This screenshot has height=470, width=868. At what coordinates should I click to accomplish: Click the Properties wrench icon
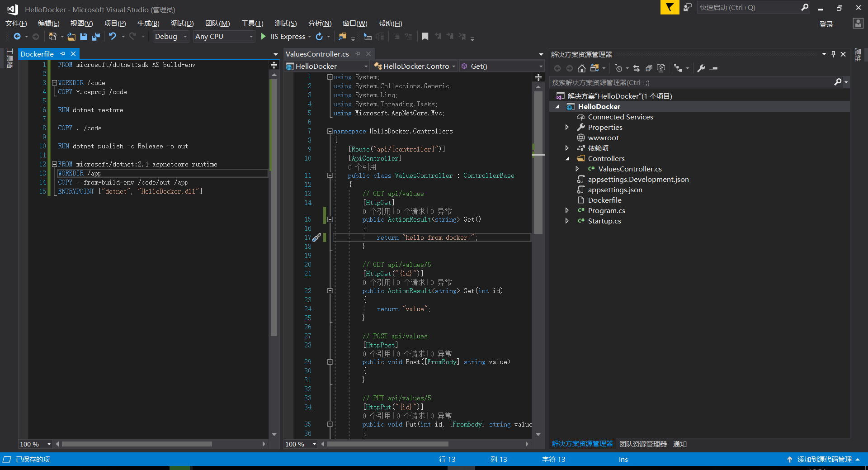point(701,68)
